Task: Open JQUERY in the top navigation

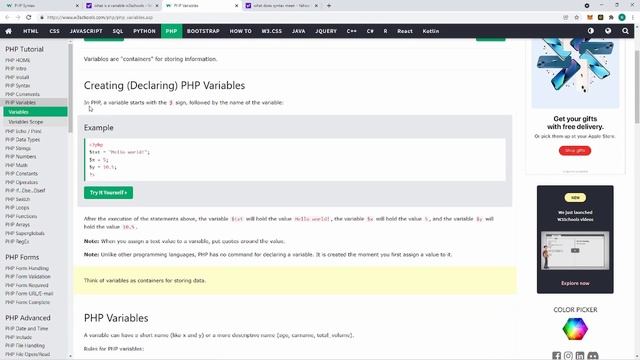Action: pos(326,31)
